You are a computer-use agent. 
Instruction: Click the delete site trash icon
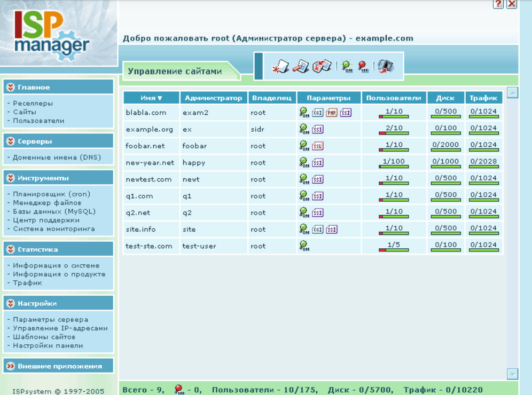click(x=322, y=66)
